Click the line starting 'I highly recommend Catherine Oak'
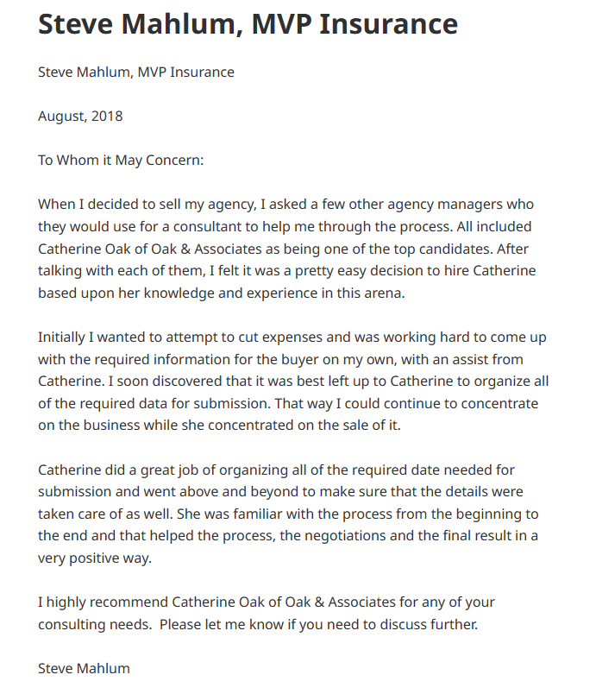This screenshot has height=700, width=596. point(267,602)
